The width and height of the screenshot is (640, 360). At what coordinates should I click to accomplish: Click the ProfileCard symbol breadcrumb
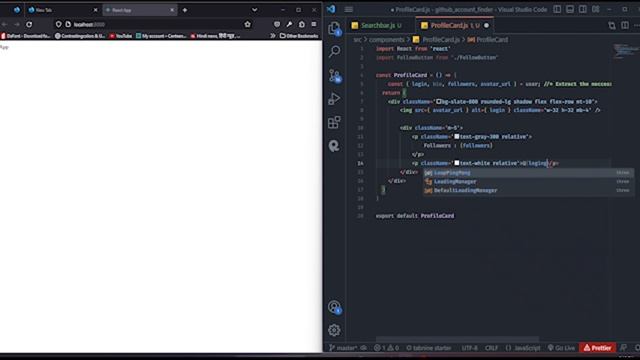(492, 40)
